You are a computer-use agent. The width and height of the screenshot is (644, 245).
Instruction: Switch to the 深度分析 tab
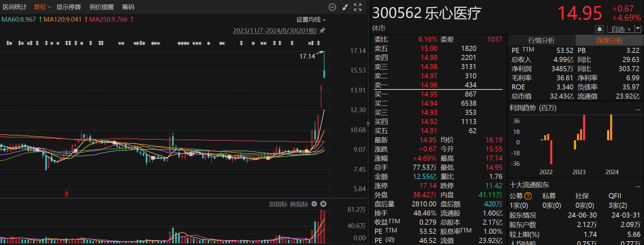609,40
